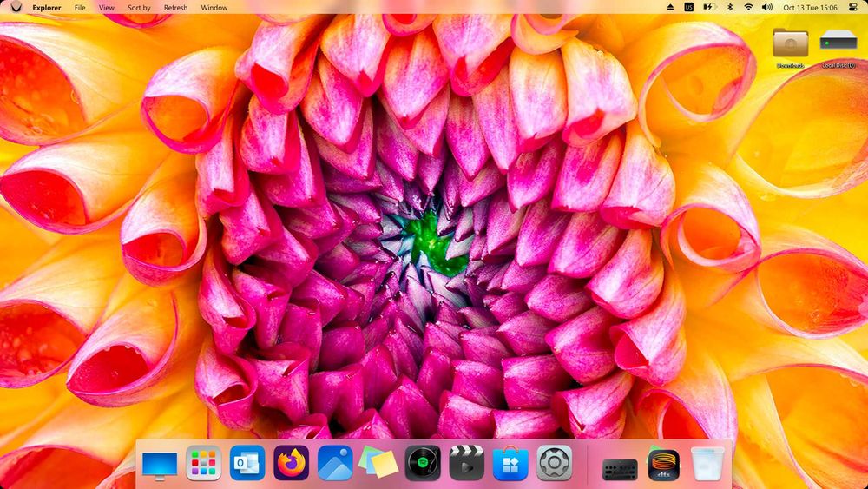
Task: Click the date and time Oct 13 Tue 15:06
Action: [x=810, y=8]
